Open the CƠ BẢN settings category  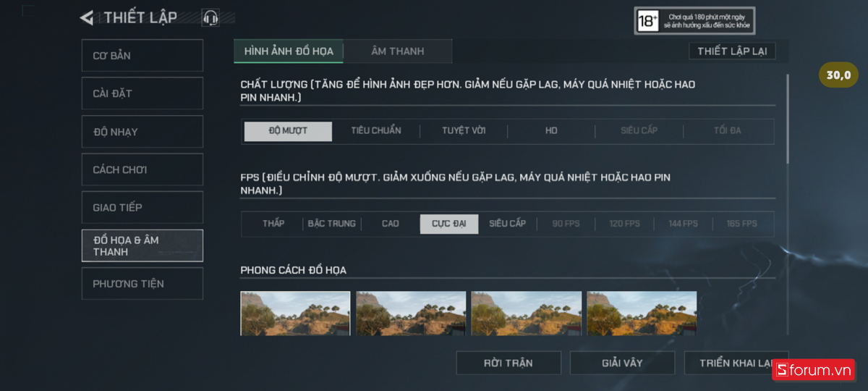click(x=142, y=56)
